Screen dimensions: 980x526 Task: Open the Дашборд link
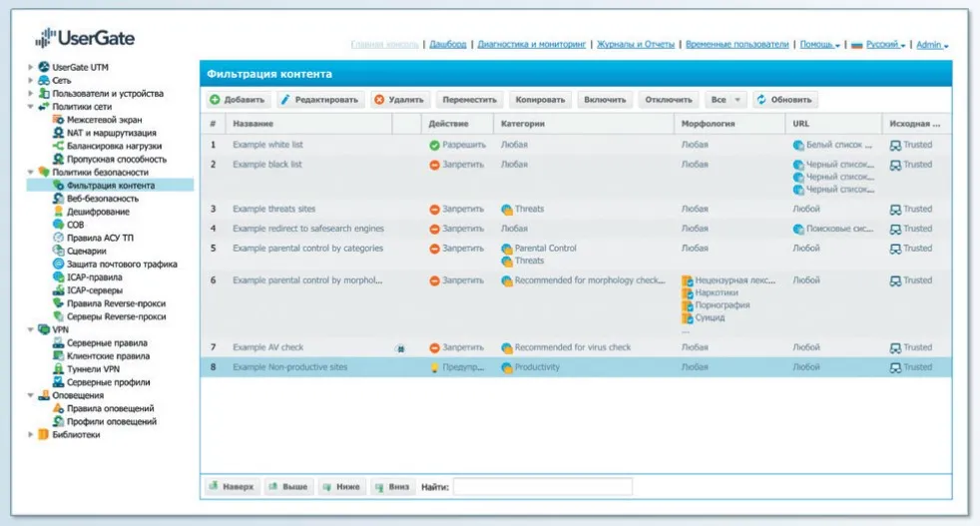point(447,44)
